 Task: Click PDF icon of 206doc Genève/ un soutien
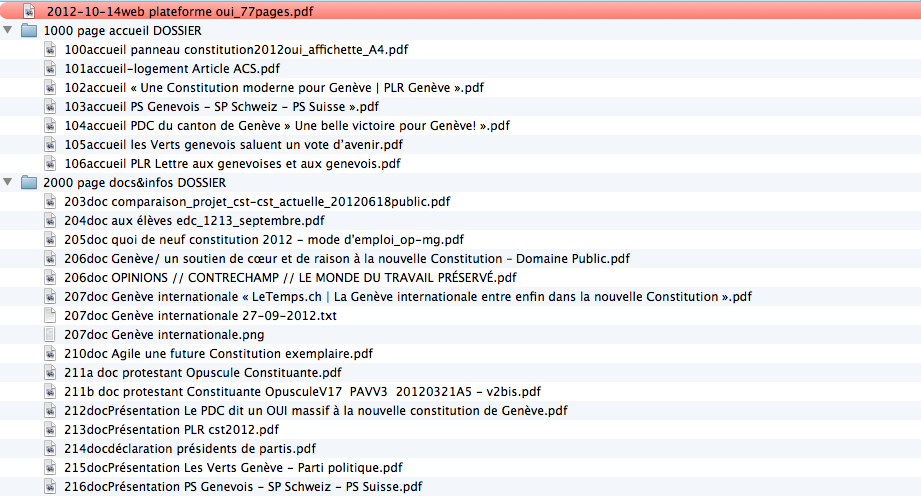coord(51,258)
